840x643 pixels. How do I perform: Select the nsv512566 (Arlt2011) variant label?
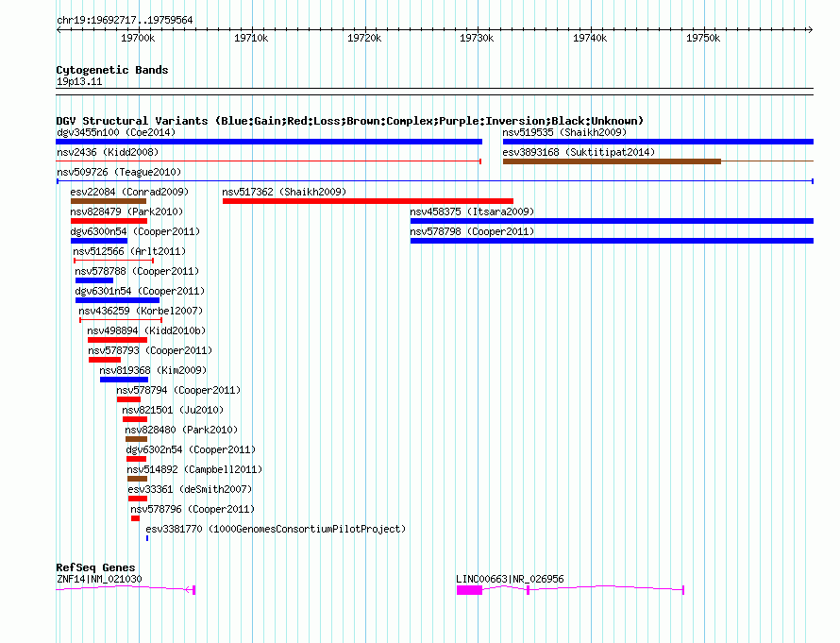[129, 251]
